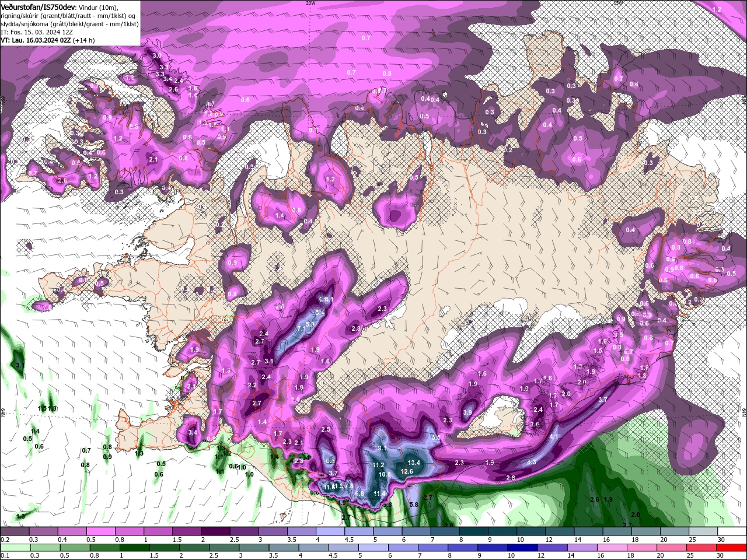Viewport: 747px width, 560px height.
Task: Select the pale lavender rain swatch at 5
Action: pos(373,548)
